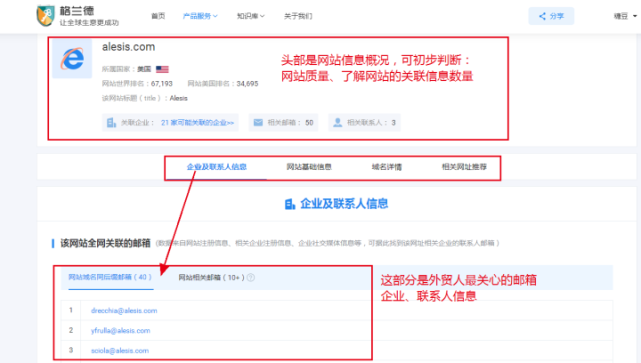Open email sciola@alesis.com
The image size is (641, 363).
coord(120,350)
